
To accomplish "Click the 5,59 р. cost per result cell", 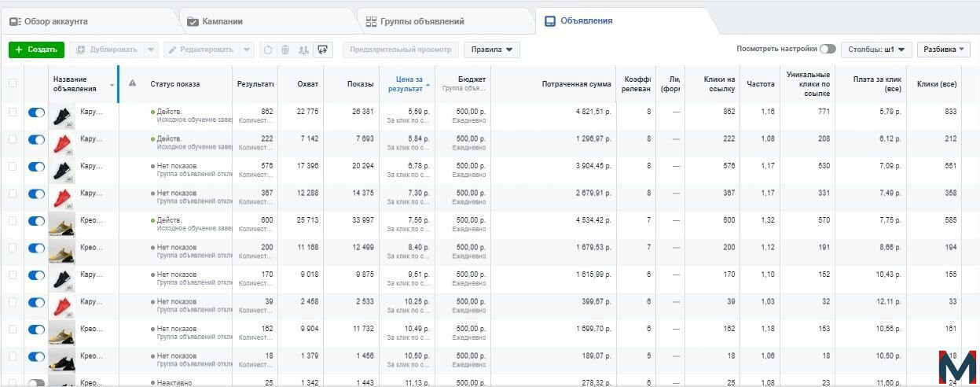I will pos(419,112).
